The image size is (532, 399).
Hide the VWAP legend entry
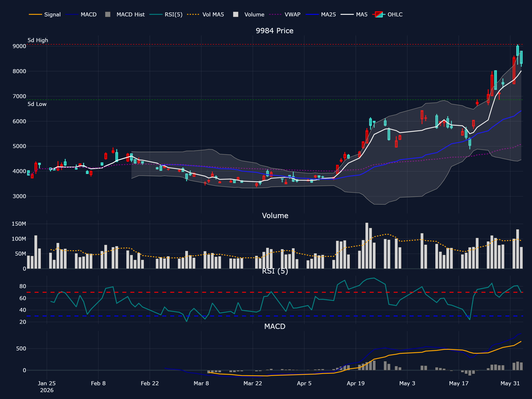285,14
